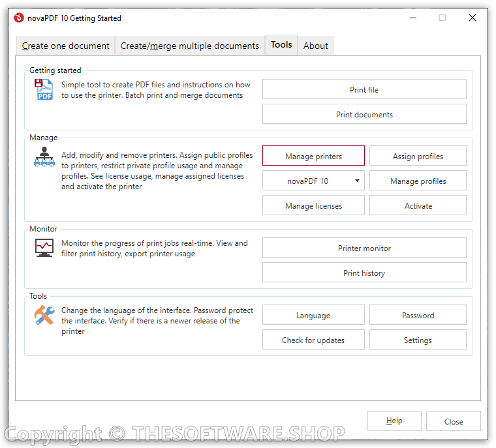Open the novaPDF 10 printer dropdown
This screenshot has width=496, height=448.
click(313, 181)
